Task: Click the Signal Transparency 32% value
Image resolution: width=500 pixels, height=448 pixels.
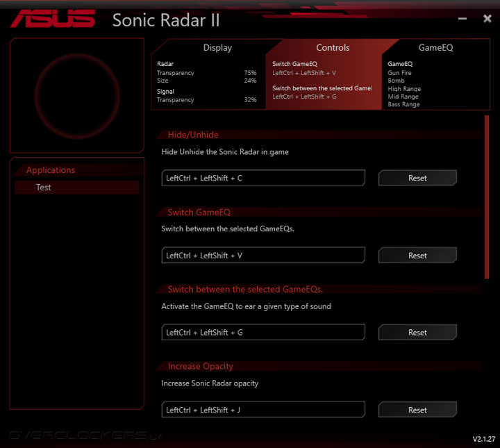Action: coord(250,100)
